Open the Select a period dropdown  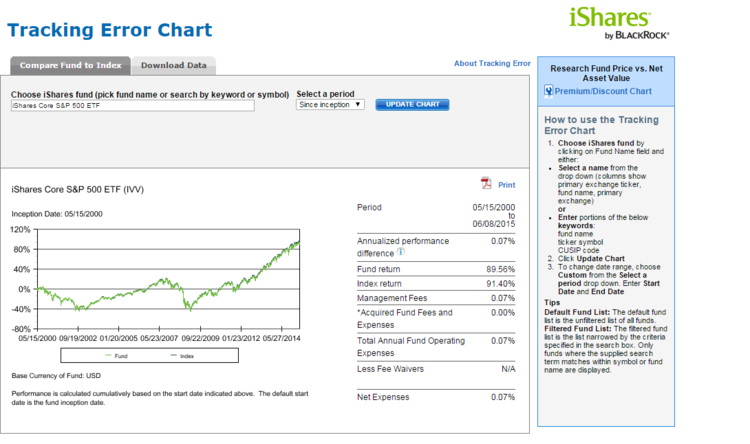330,104
